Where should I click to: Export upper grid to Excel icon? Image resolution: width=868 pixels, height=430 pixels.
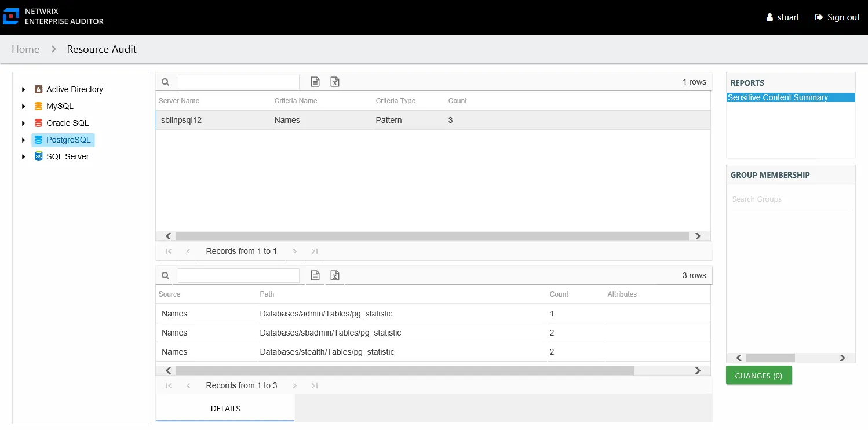click(x=335, y=82)
